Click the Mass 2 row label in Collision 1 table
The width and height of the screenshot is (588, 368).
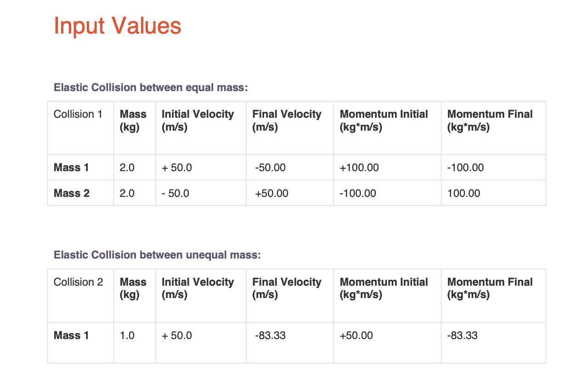pyautogui.click(x=72, y=193)
